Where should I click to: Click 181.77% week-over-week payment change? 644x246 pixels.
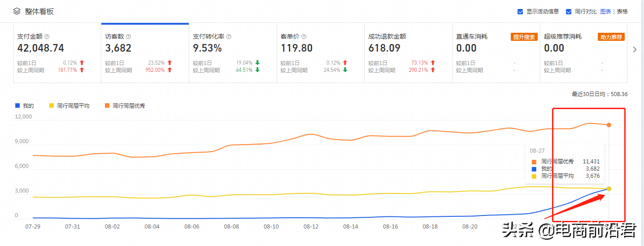[x=67, y=70]
